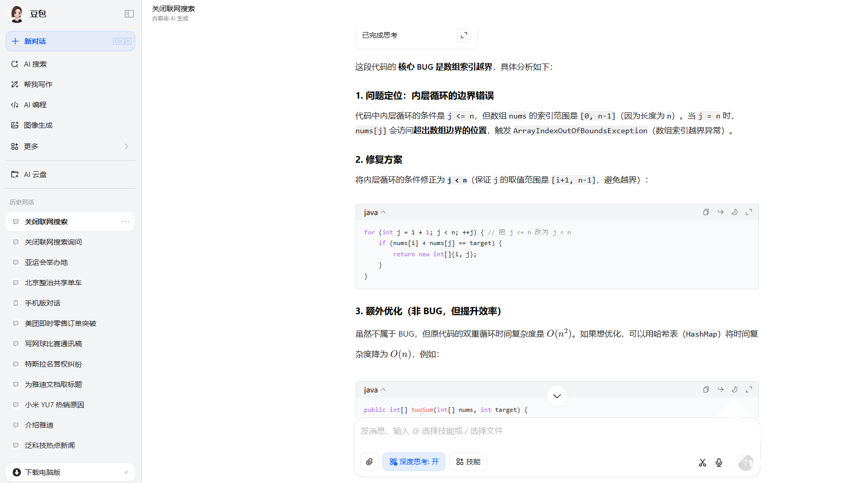Open 图像生成 from sidebar
The image size is (868, 483).
coord(38,125)
